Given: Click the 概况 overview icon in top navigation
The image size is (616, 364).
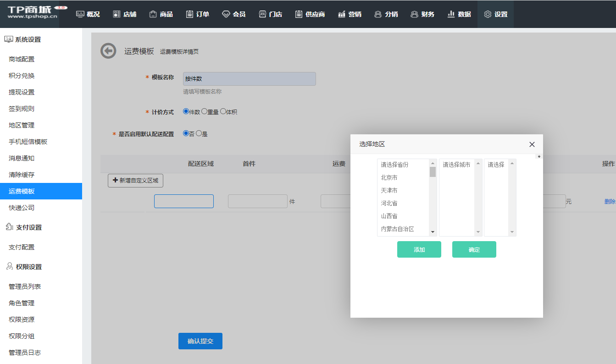Looking at the screenshot, I should tap(80, 14).
